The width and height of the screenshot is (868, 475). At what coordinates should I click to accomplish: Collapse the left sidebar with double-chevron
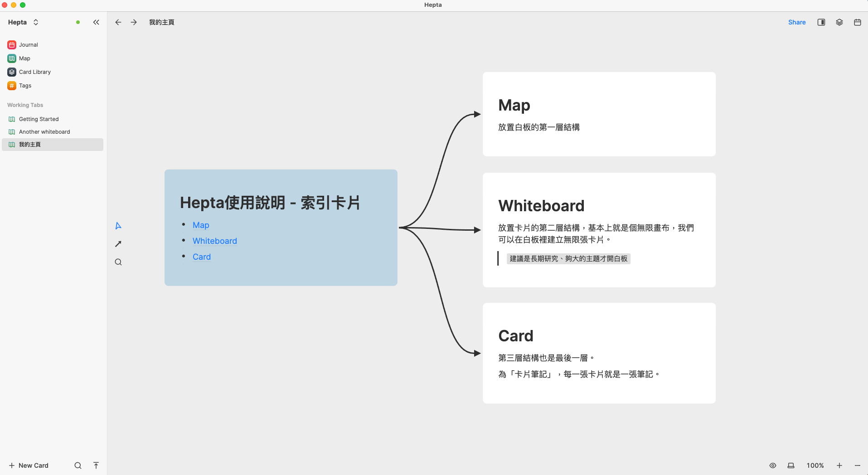[96, 22]
